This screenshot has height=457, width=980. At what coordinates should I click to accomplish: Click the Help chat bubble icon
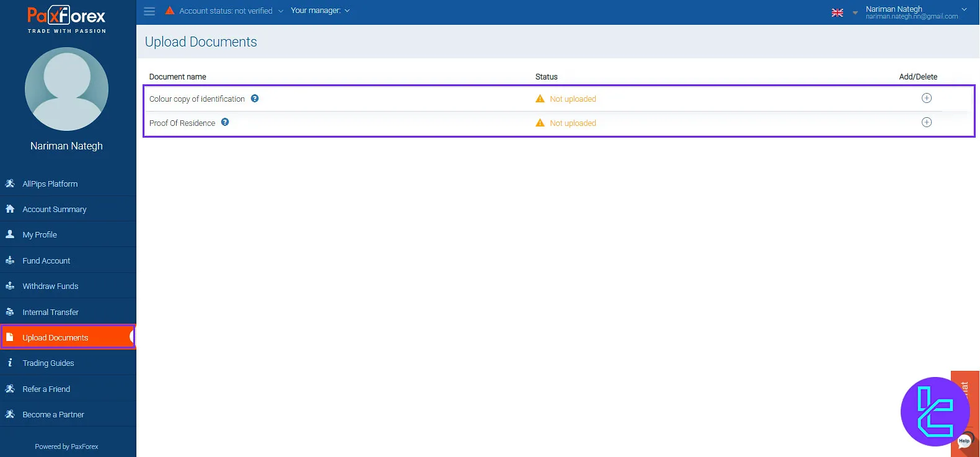point(964,441)
